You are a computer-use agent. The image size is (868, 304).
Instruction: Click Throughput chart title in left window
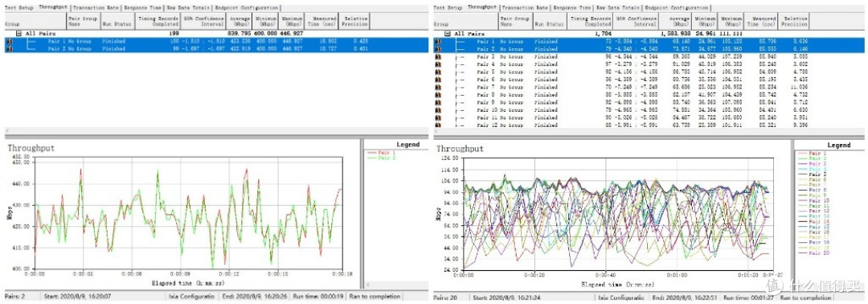click(x=31, y=149)
